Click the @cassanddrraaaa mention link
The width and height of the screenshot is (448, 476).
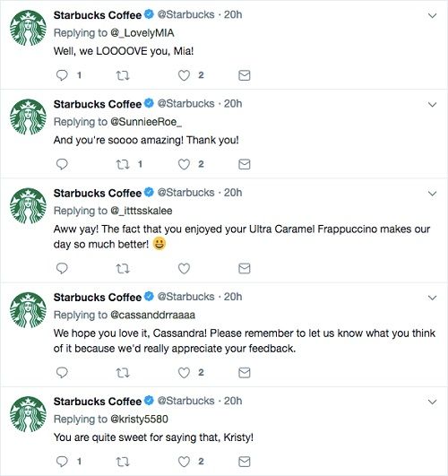tap(152, 316)
